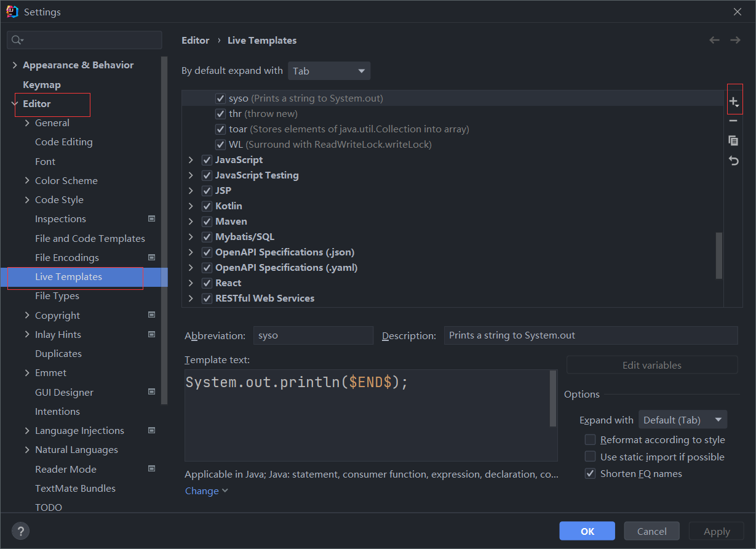756x549 pixels.
Task: Open help with the question mark icon
Action: pyautogui.click(x=20, y=531)
